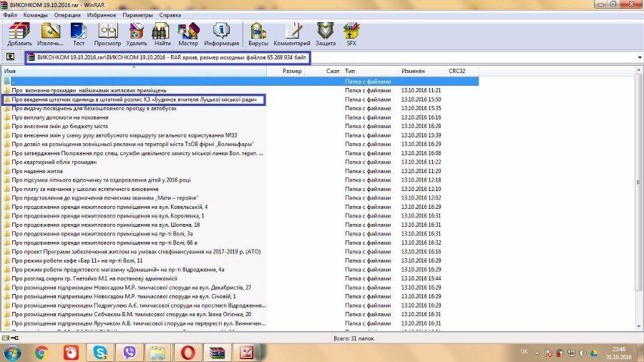Open the Параметры menu
Screen dimensions: 644x362
[x=137, y=14]
